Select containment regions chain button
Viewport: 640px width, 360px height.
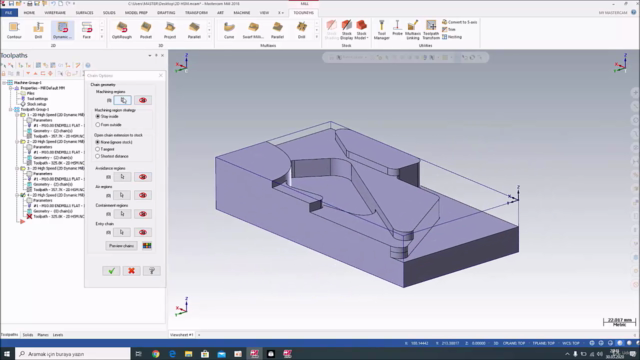coord(122,214)
